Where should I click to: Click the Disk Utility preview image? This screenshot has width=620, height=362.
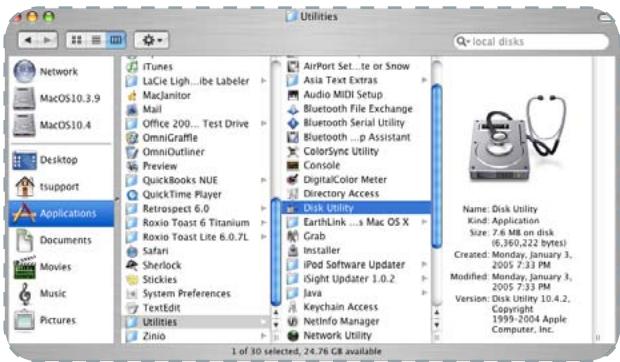(x=518, y=138)
